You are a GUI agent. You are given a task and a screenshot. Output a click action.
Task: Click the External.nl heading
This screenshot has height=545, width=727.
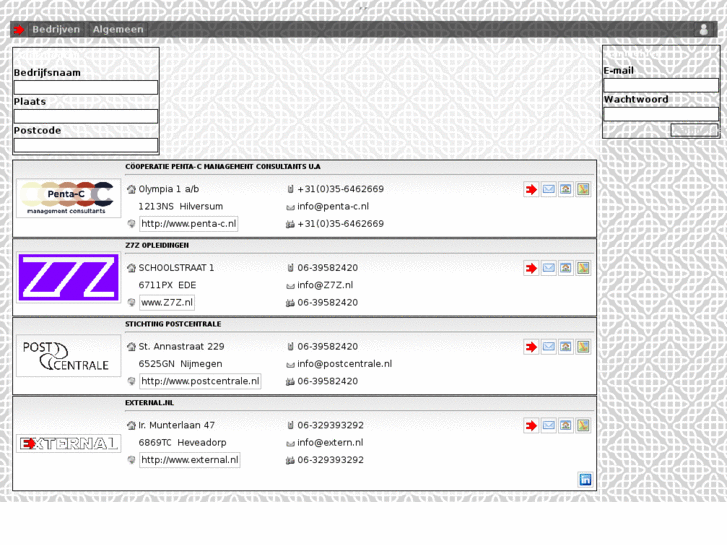point(149,403)
